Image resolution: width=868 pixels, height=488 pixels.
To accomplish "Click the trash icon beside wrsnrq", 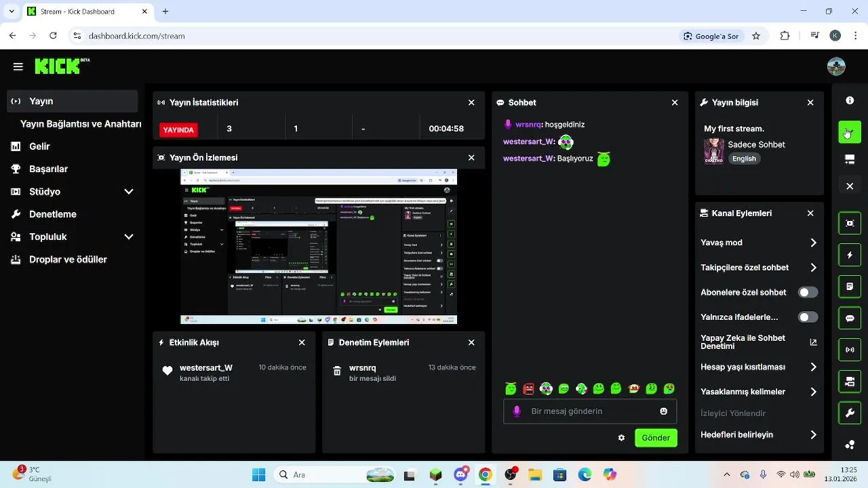I will click(x=337, y=371).
